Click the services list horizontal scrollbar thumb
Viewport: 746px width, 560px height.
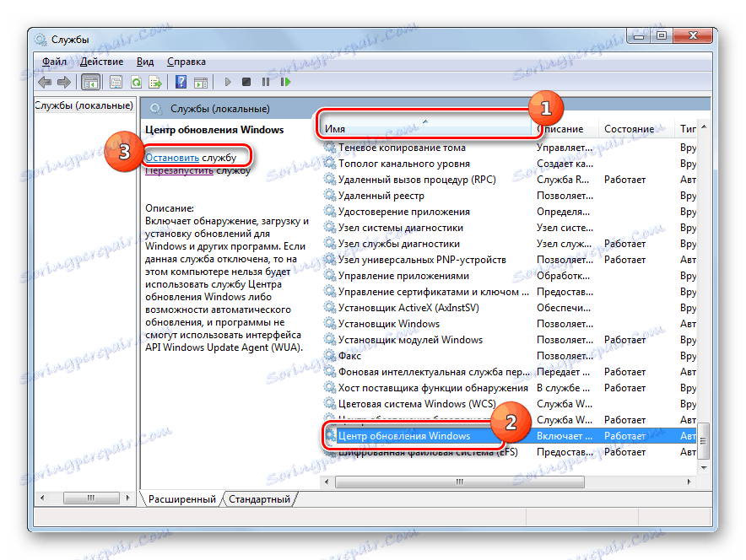coord(460,482)
